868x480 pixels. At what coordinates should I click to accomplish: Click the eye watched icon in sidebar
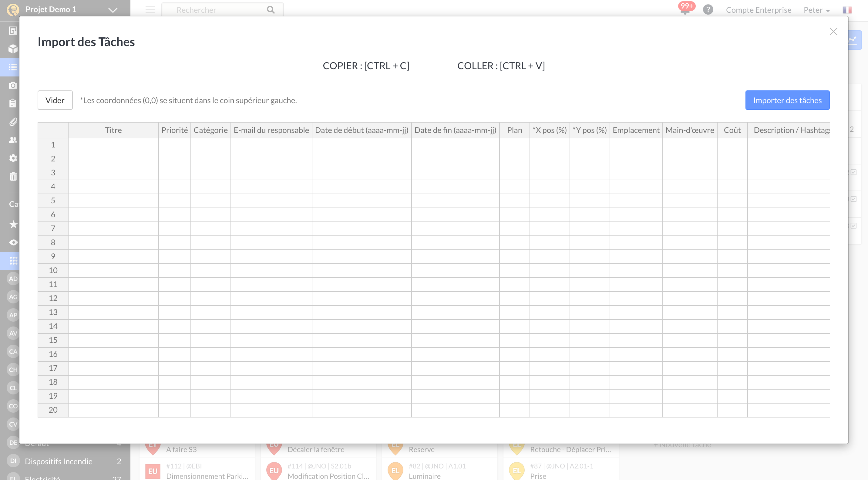pyautogui.click(x=13, y=242)
